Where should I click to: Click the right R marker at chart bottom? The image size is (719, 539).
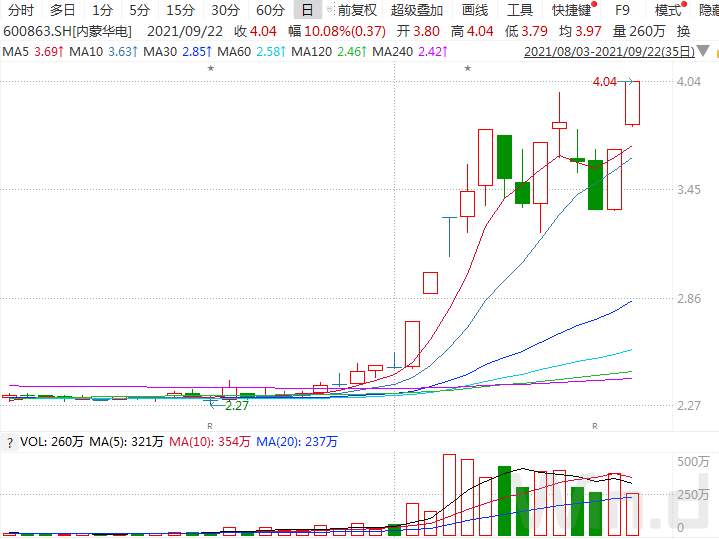[595, 426]
